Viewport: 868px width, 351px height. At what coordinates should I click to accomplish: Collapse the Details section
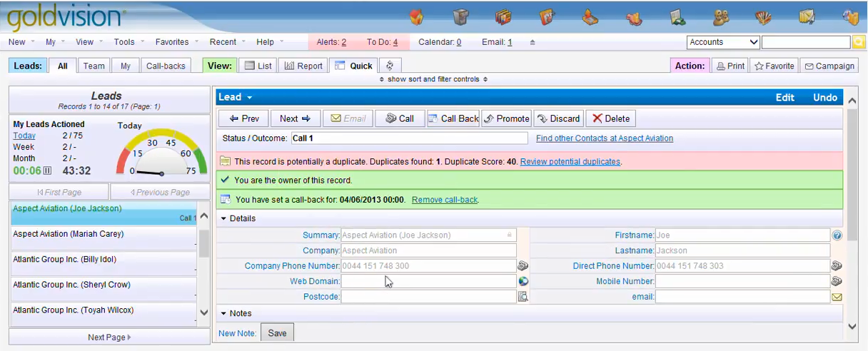tap(223, 218)
